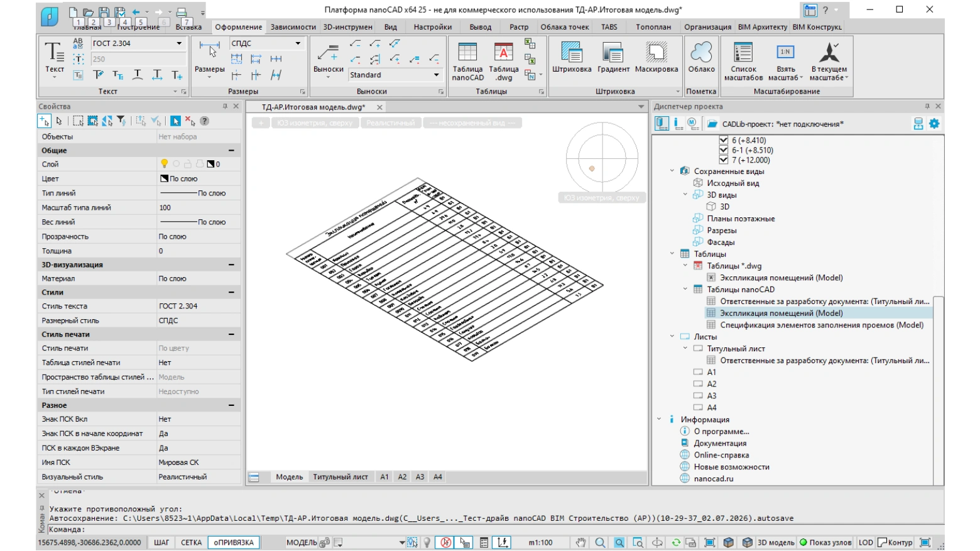Open the Список масштабов tool
980x551 pixels.
(x=743, y=62)
